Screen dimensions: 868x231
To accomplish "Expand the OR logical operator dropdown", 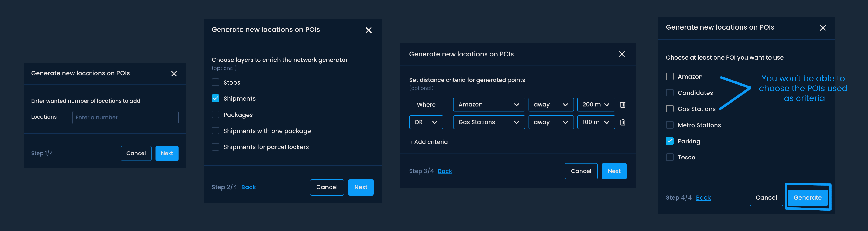I will pos(426,122).
